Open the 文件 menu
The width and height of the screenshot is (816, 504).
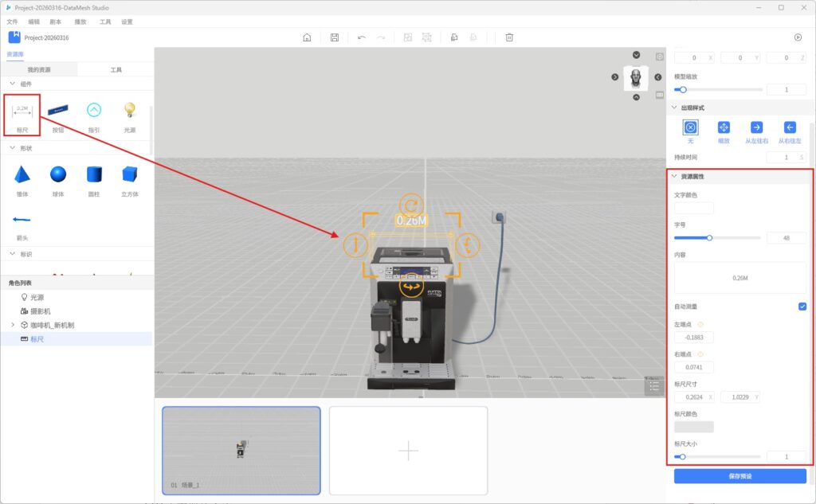[12, 21]
